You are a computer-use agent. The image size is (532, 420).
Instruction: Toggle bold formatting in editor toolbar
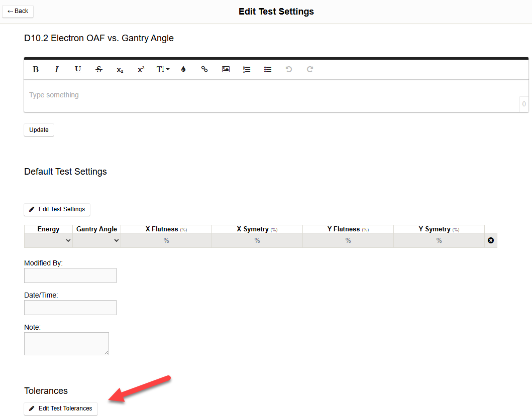coord(36,69)
